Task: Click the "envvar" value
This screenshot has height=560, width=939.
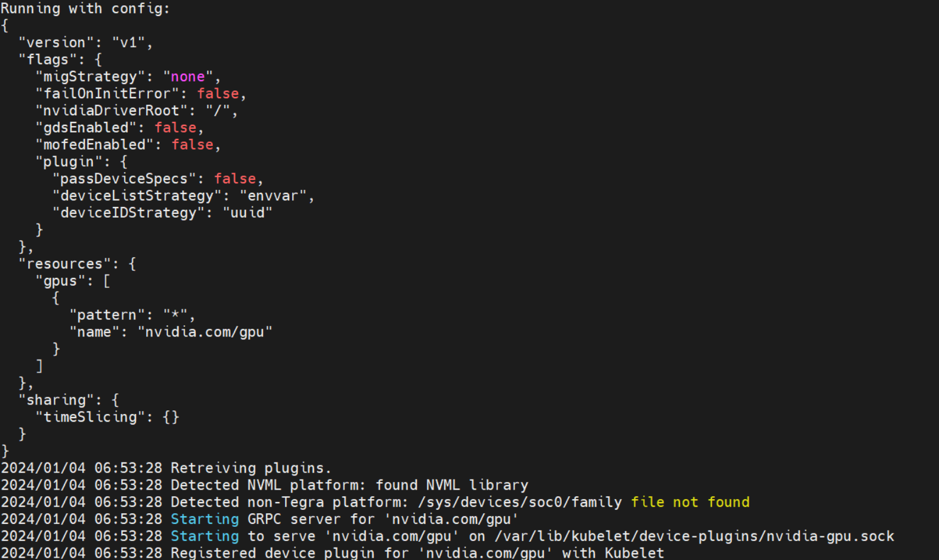Action: 273,196
